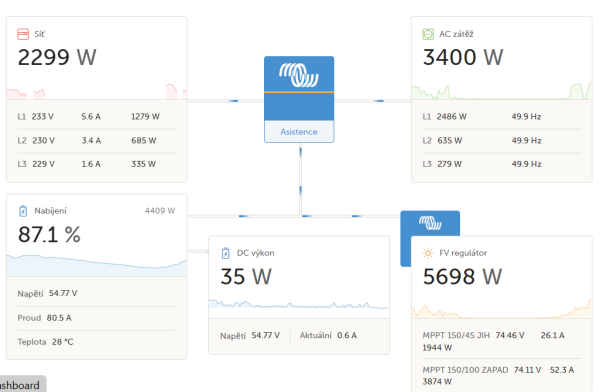Click the battery Teplota 28 °C row
This screenshot has height=392, width=600.
96,342
